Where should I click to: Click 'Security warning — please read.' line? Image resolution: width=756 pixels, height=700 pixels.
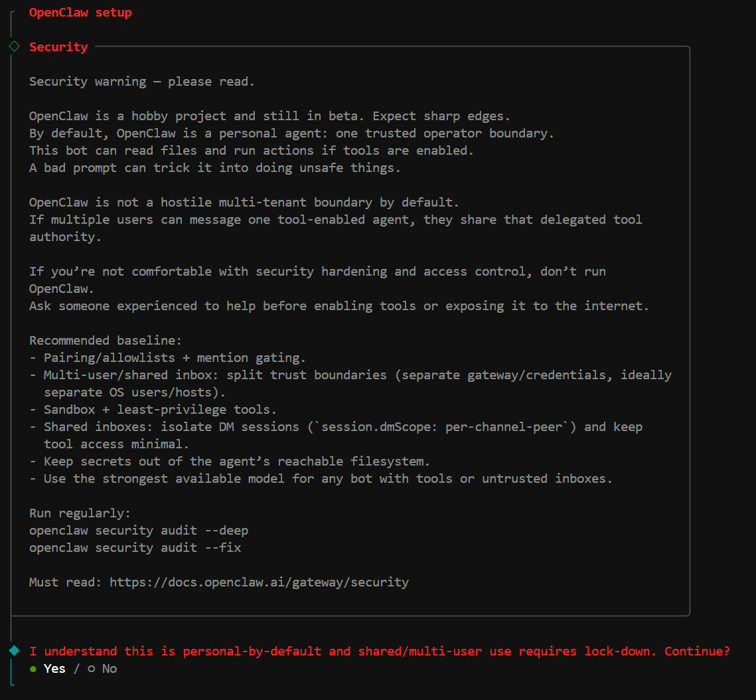(x=142, y=82)
